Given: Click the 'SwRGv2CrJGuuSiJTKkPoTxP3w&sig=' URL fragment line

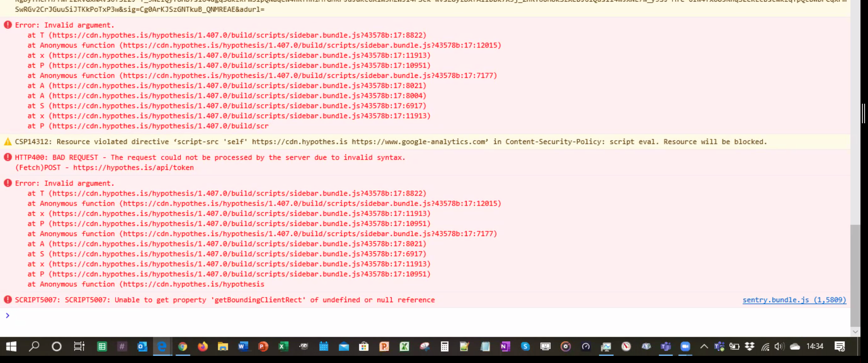Looking at the screenshot, I should point(140,9).
